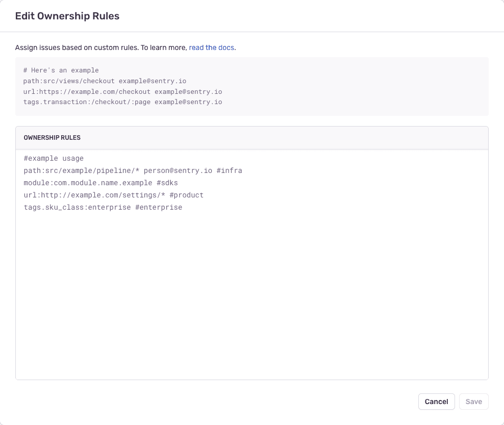This screenshot has width=504, height=425.
Task: Select the tags.sku_class:enterprise rule line
Action: pos(77,207)
